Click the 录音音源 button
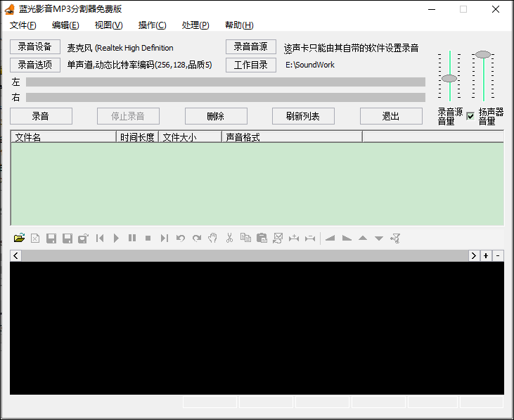The image size is (514, 420). click(251, 47)
